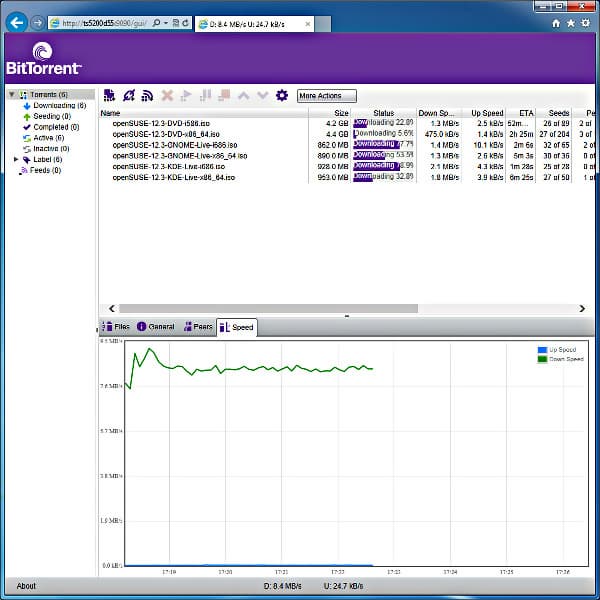
Task: Sort by the Size column header
Action: [x=330, y=113]
